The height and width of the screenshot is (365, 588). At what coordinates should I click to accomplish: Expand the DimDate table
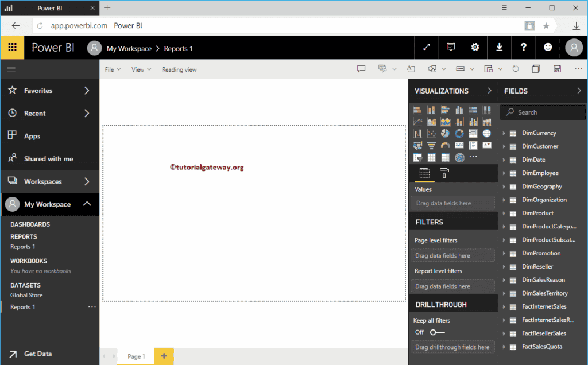point(504,160)
